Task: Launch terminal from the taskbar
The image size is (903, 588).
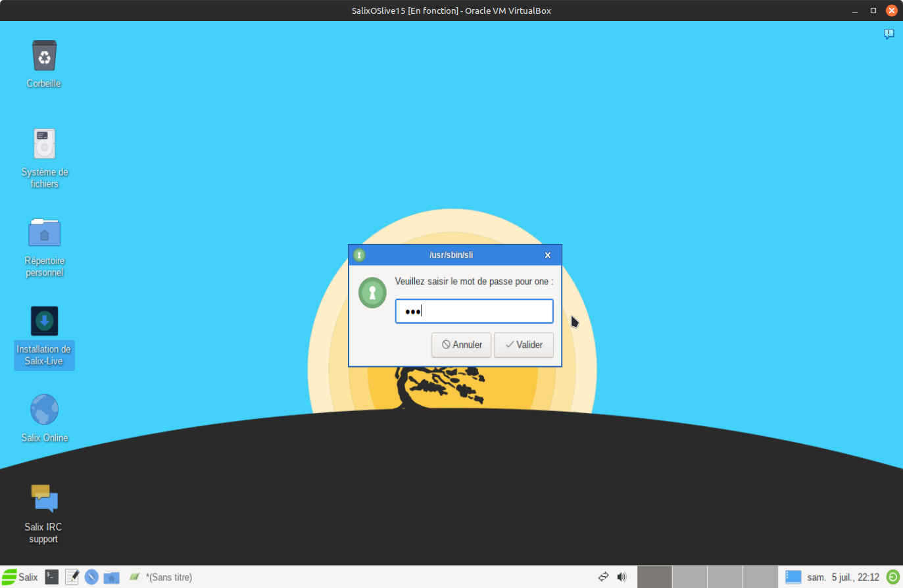Action: point(52,577)
